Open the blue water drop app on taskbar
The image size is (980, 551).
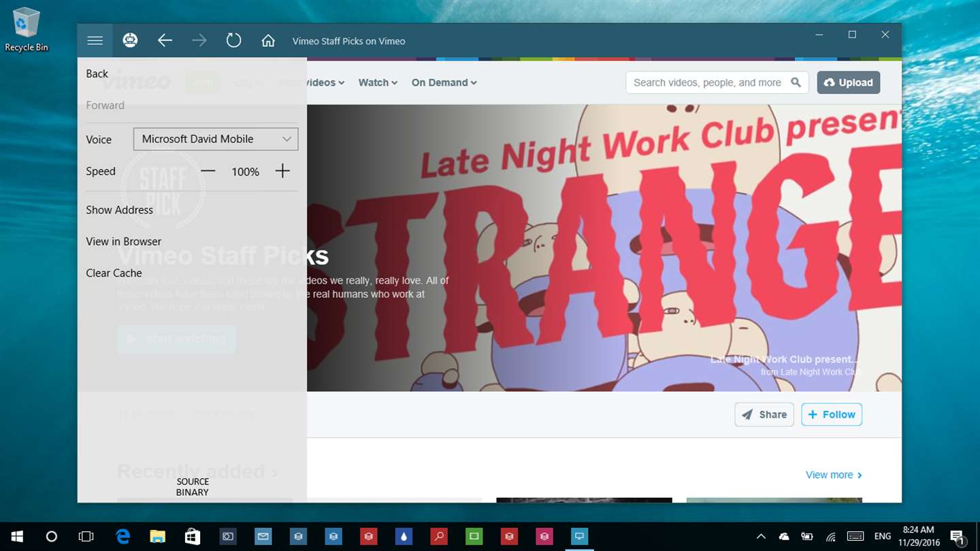[404, 537]
